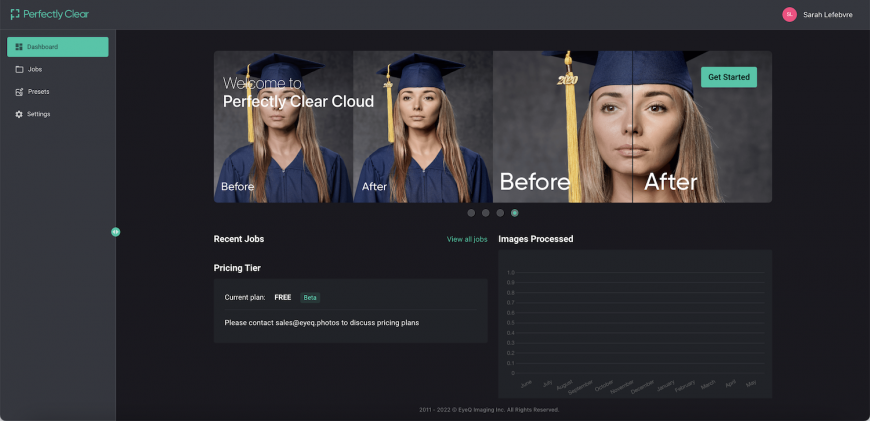Click the FREE plan label

282,298
